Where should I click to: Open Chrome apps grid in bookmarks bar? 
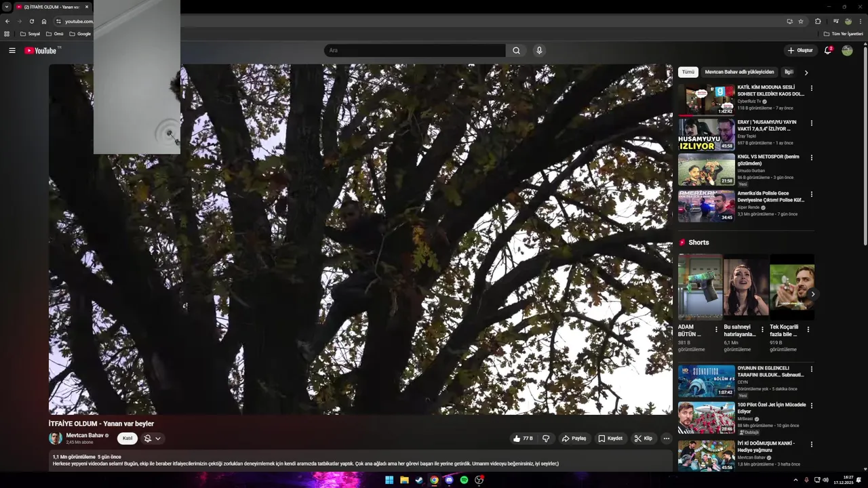(x=7, y=34)
